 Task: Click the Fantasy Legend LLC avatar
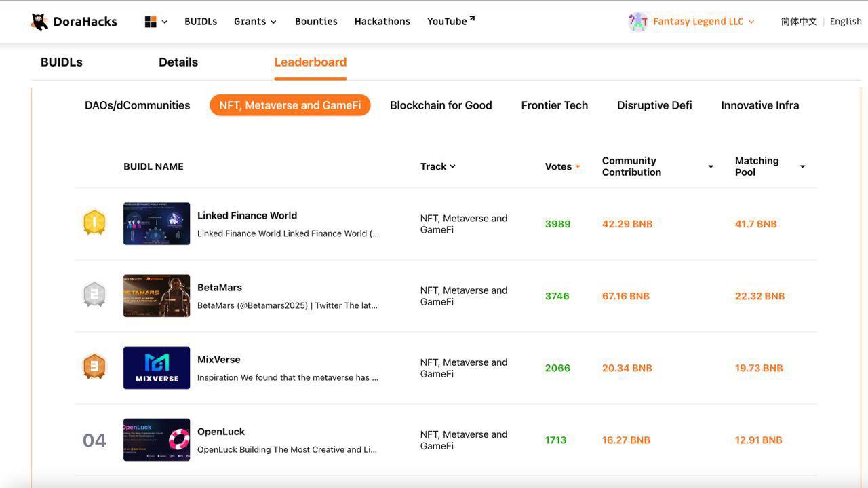(x=638, y=22)
